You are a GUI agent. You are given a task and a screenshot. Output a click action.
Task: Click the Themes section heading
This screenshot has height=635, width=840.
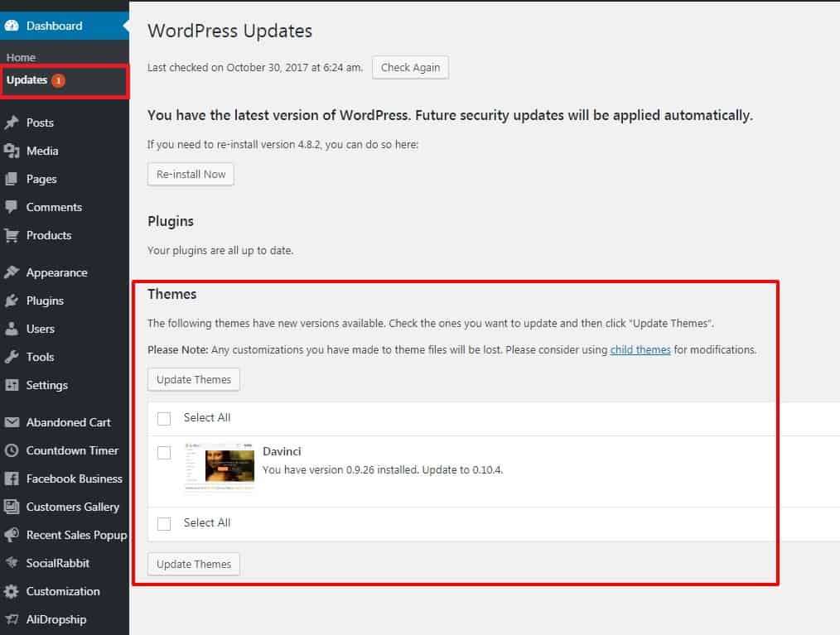pyautogui.click(x=172, y=294)
